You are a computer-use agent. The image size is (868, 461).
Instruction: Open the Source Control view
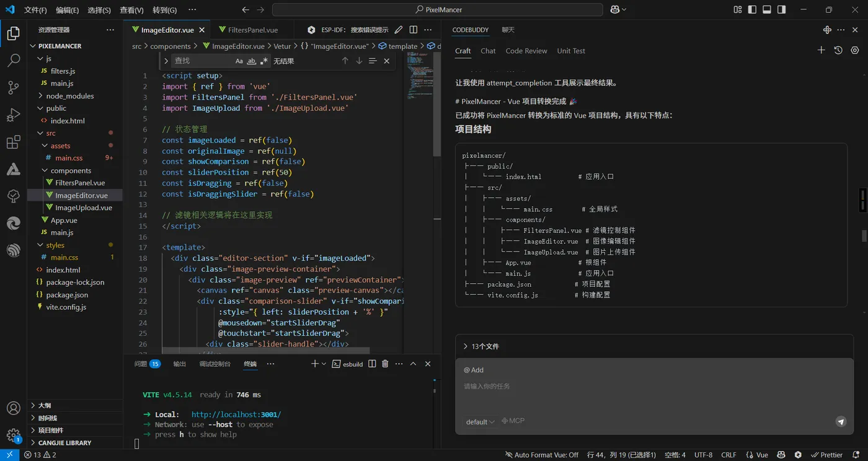point(13,87)
